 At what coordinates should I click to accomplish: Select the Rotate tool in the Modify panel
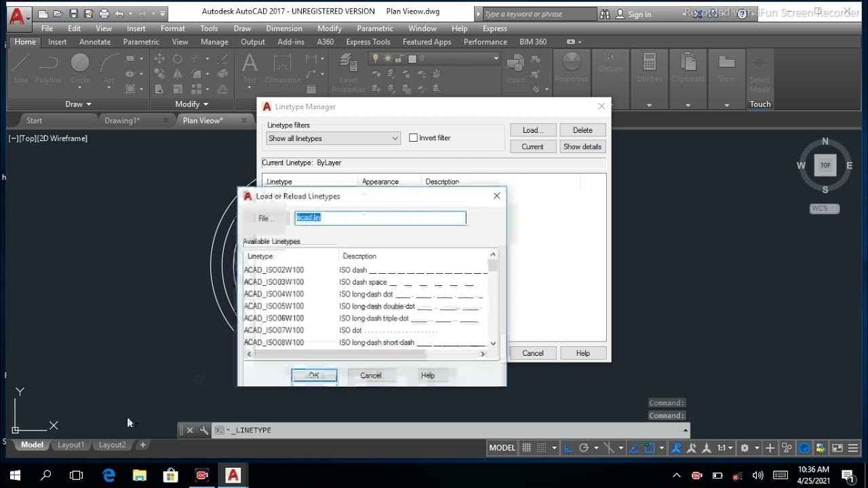click(x=177, y=59)
